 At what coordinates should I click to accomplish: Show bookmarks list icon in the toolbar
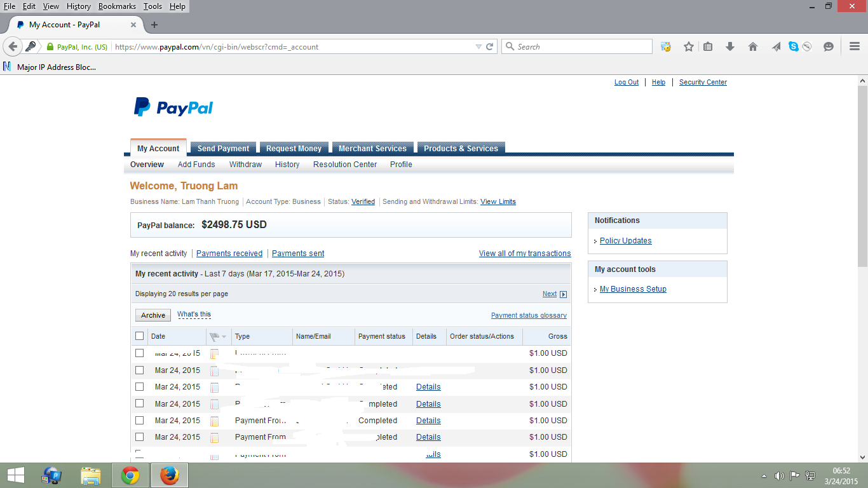708,46
